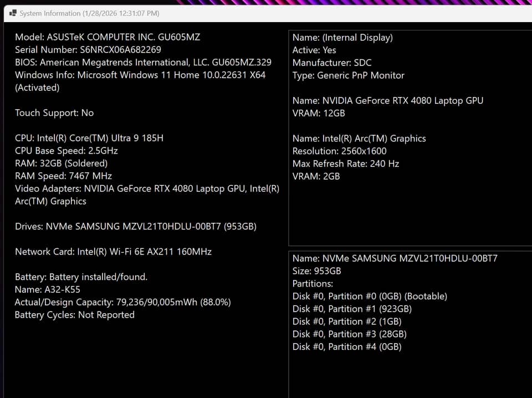Click the Windows Info Microsoft Windows 11 Home line
532x398 pixels.
click(x=140, y=75)
